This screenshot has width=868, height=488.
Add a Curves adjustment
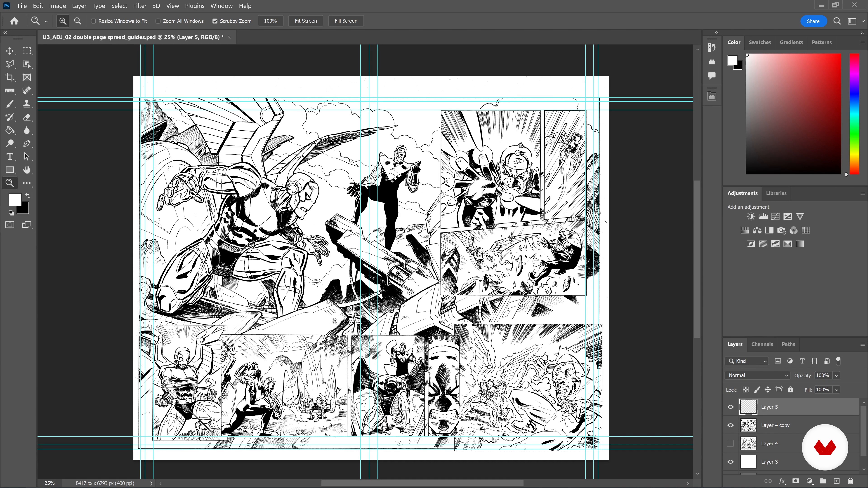[775, 217]
